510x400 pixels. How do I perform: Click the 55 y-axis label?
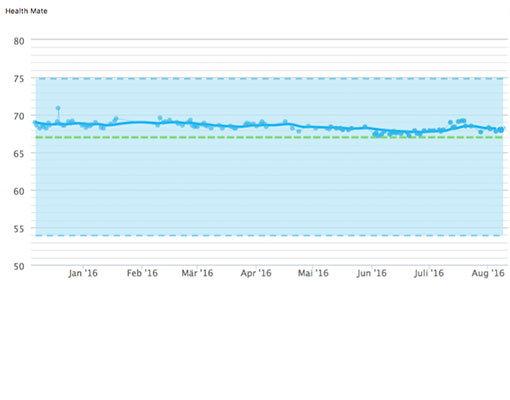click(x=19, y=229)
